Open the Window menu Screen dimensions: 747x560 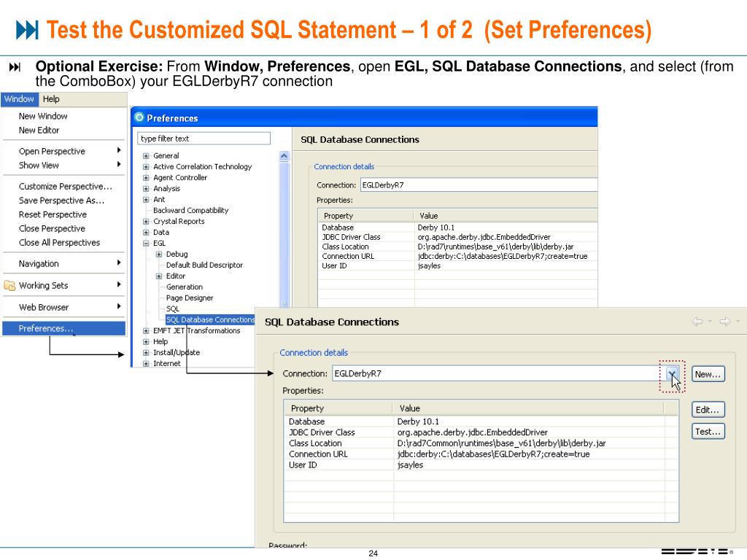point(19,99)
